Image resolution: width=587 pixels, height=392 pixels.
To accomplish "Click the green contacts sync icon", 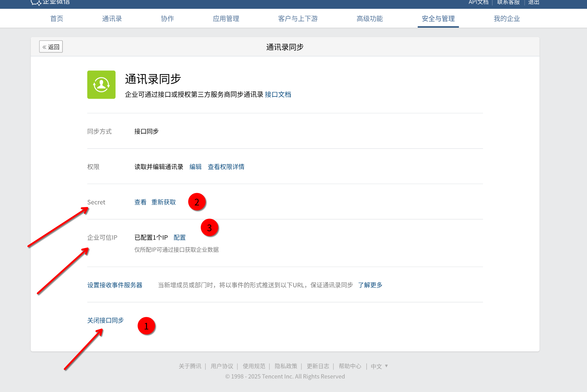I will click(x=101, y=85).
